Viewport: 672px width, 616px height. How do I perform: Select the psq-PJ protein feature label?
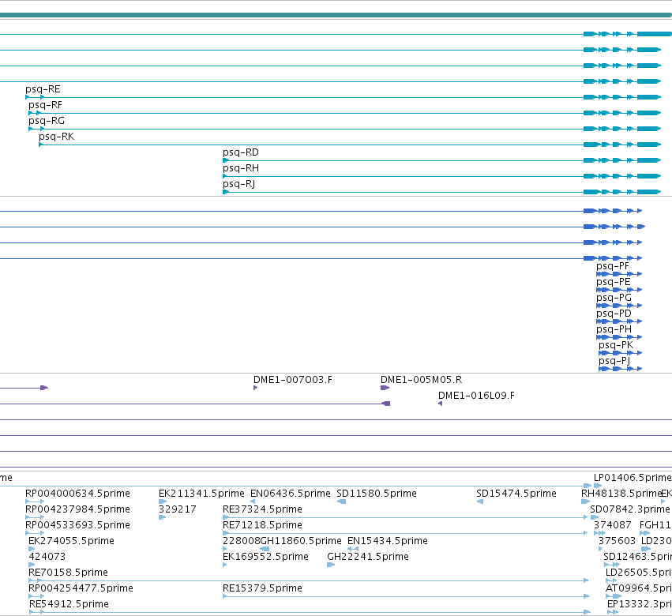614,362
